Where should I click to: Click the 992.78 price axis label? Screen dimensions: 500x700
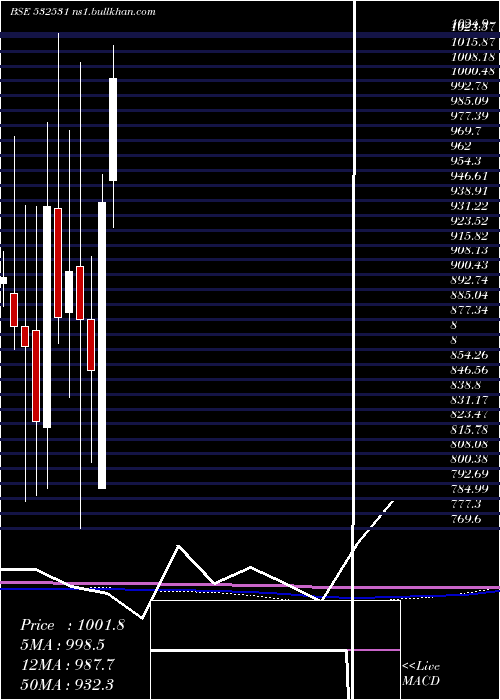tap(469, 86)
